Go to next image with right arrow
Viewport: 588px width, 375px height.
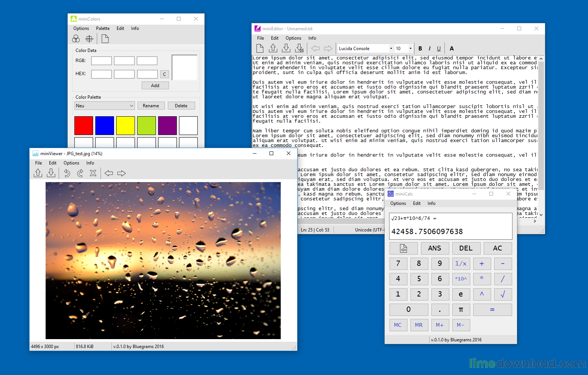[x=121, y=173]
